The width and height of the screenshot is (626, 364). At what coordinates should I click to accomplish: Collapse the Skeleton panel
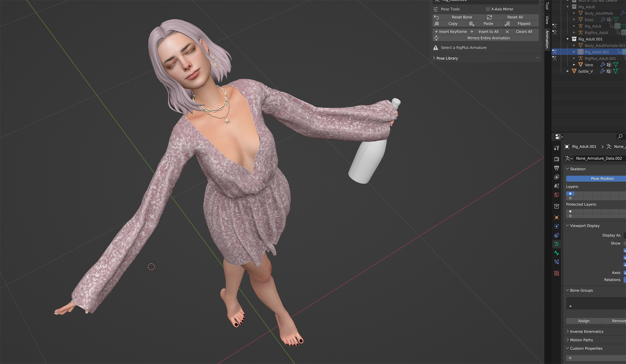click(x=567, y=169)
